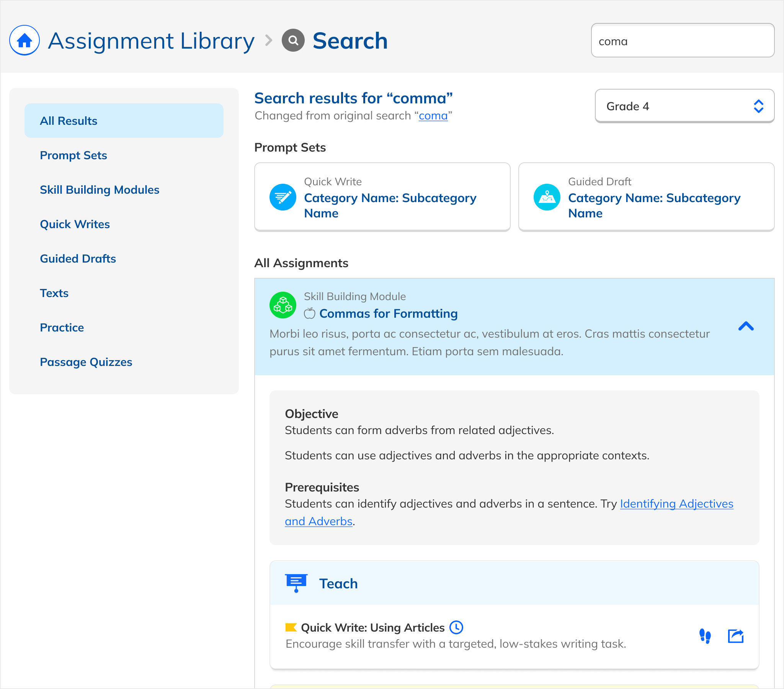Screen dimensions: 784x689
Task: Open the Skill Building Modules filter
Action: pos(100,190)
